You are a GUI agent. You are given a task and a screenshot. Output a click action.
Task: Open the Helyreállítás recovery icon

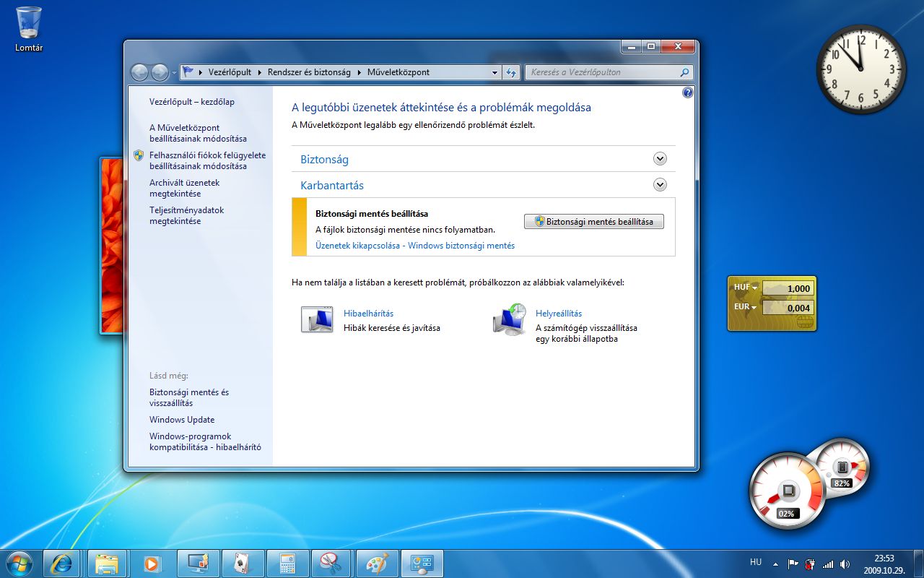(x=509, y=319)
